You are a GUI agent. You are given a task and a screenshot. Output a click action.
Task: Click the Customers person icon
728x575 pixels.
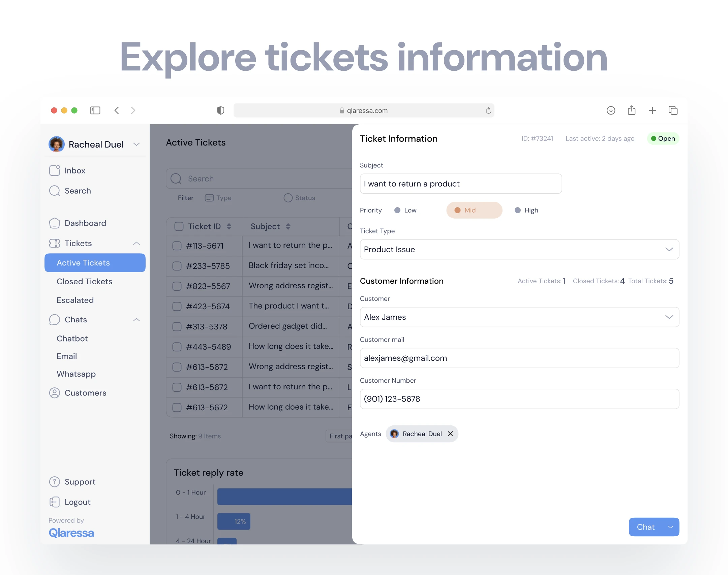(55, 393)
